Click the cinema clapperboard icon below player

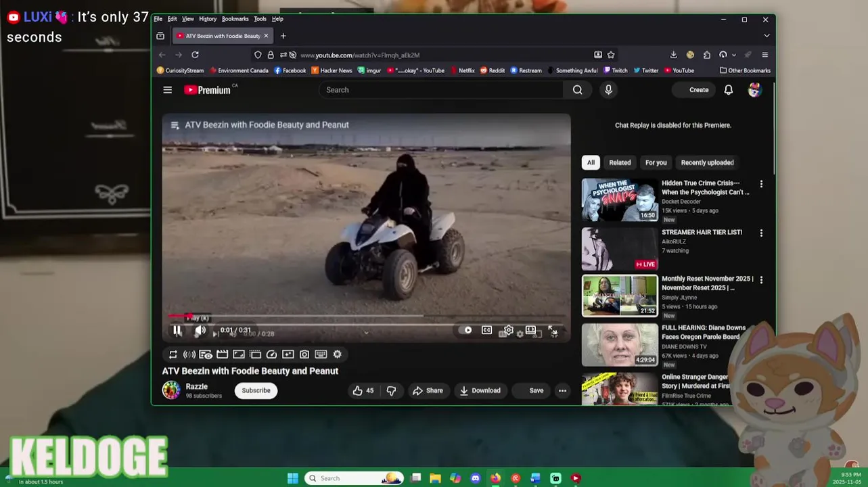pyautogui.click(x=222, y=354)
